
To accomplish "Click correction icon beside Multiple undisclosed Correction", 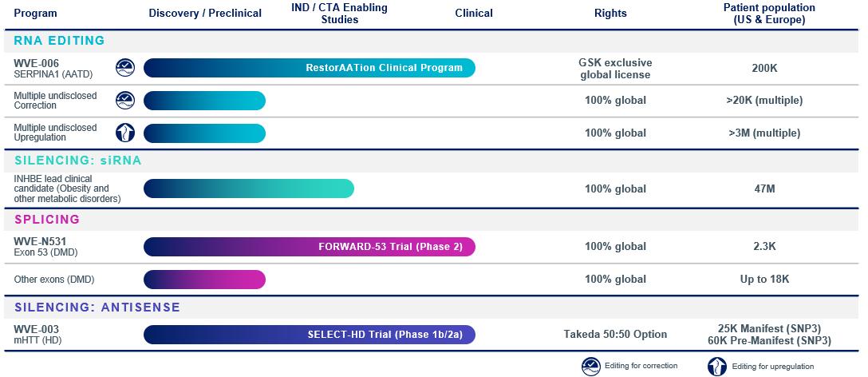I will 125,100.
